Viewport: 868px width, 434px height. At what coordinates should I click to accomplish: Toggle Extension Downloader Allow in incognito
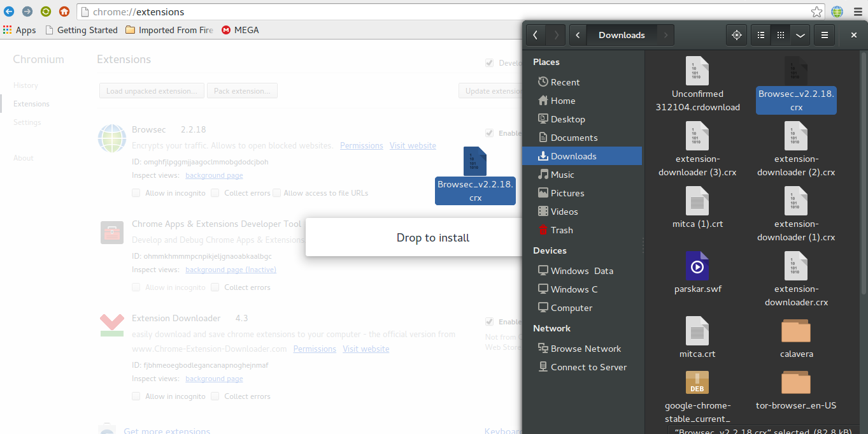coord(136,396)
